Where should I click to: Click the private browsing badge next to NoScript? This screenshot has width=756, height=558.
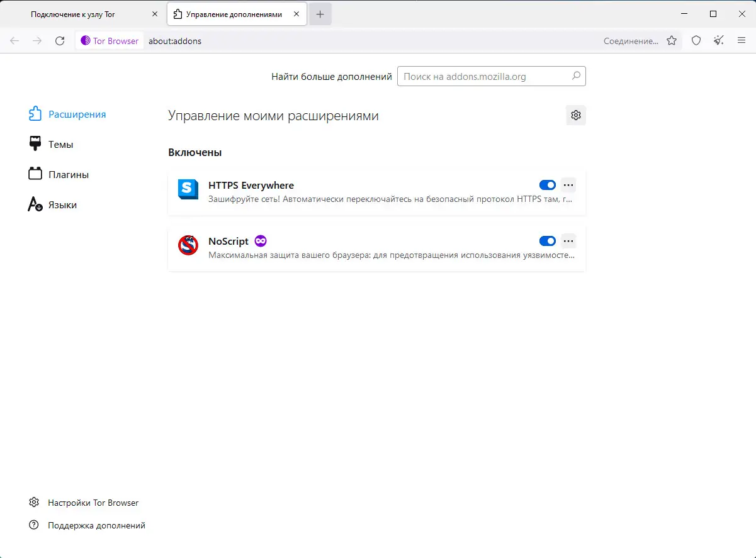(x=261, y=241)
